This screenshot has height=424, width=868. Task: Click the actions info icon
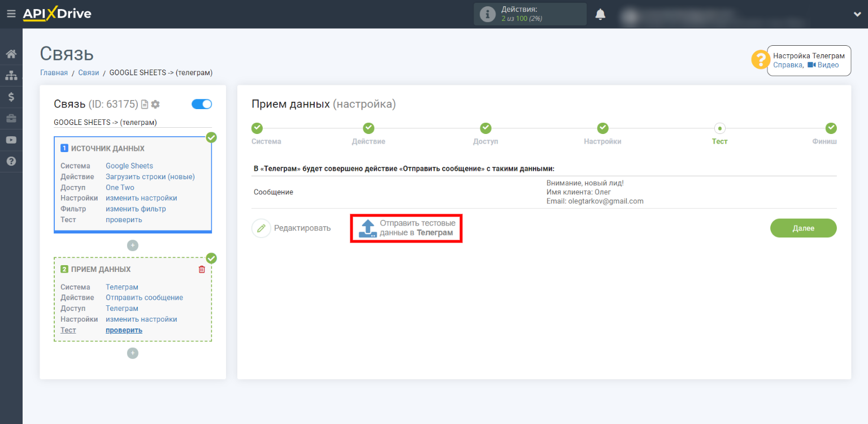point(487,15)
